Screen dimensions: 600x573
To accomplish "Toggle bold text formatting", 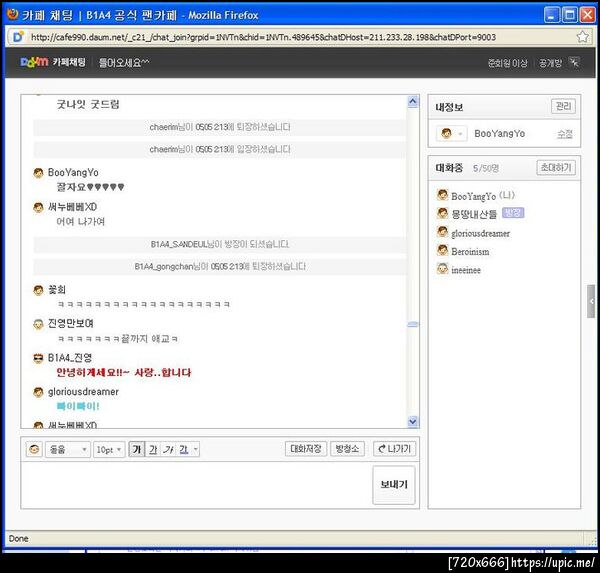I will [137, 449].
